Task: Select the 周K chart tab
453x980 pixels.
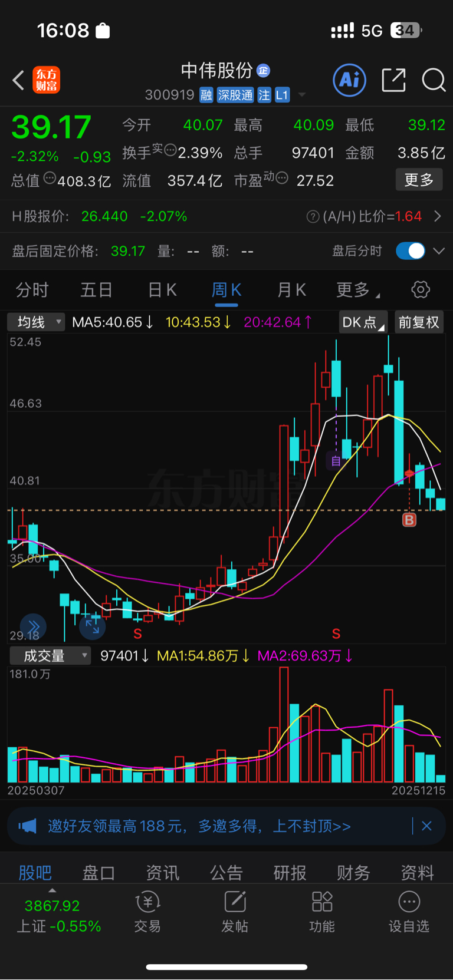Action: point(226,289)
